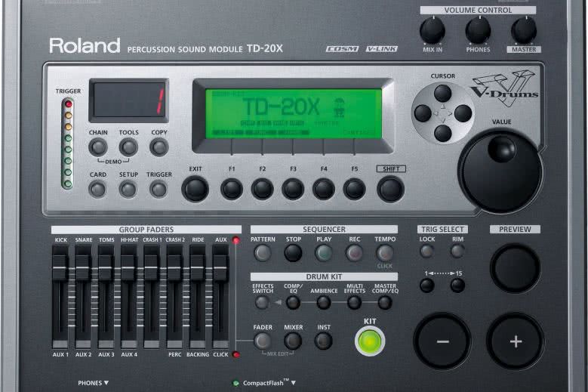Toggle the TRIG SELECT RIM button
The width and height of the screenshot is (588, 392).
[x=457, y=251]
